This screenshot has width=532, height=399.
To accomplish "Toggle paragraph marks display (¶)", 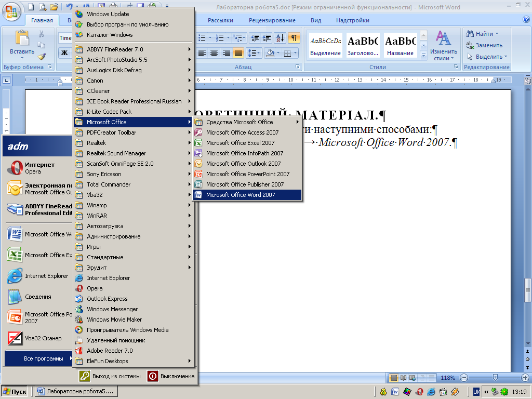I will 294,38.
